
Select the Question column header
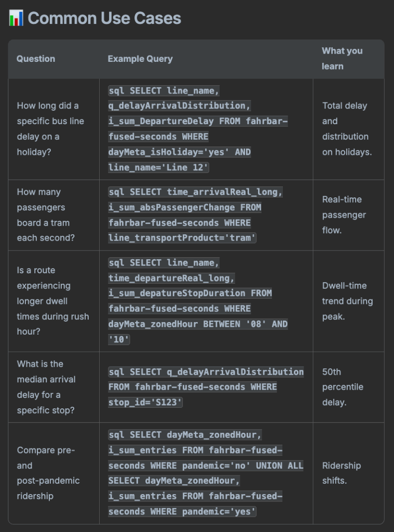[36, 59]
